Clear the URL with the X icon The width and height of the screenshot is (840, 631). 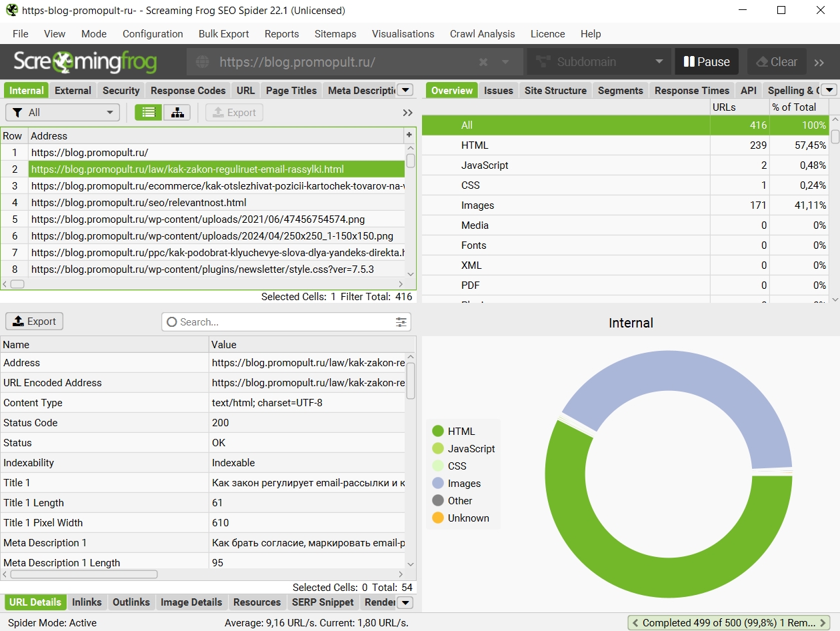pos(483,62)
